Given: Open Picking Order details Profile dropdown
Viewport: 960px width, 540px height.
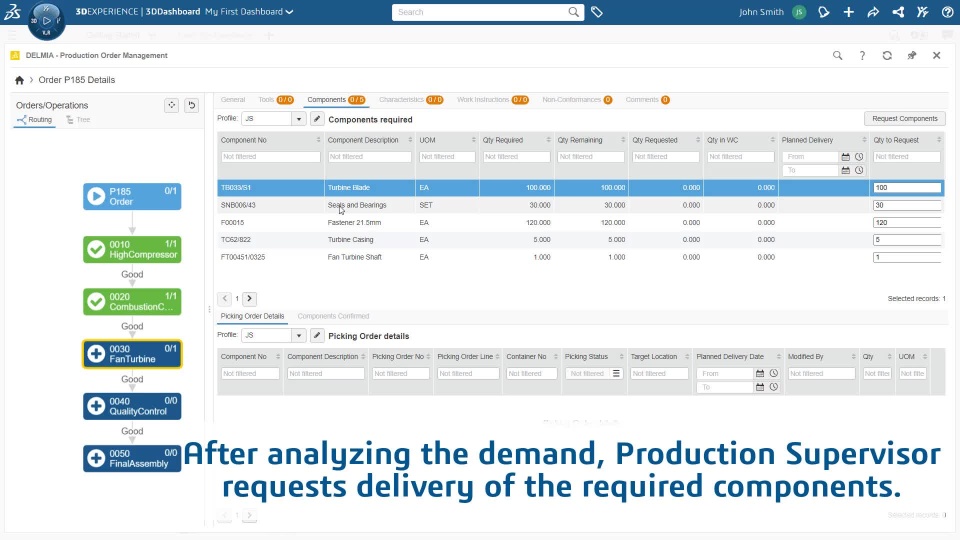Looking at the screenshot, I should 299,336.
